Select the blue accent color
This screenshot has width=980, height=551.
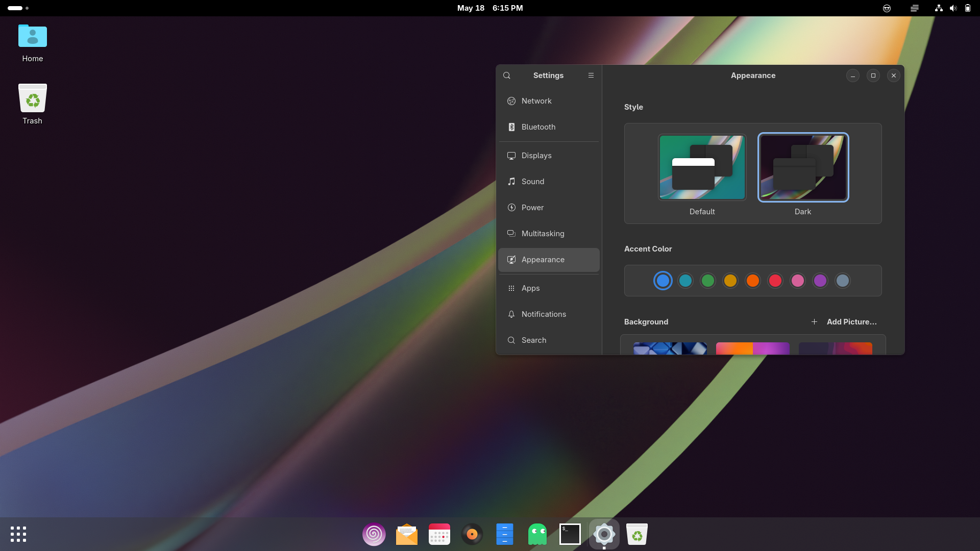pyautogui.click(x=663, y=281)
